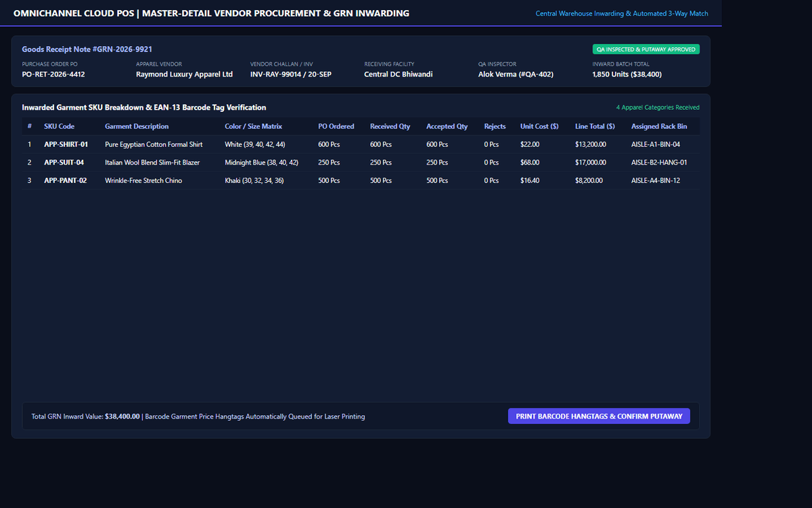The width and height of the screenshot is (812, 508).
Task: Click line total $17,000.00
Action: click(x=591, y=163)
